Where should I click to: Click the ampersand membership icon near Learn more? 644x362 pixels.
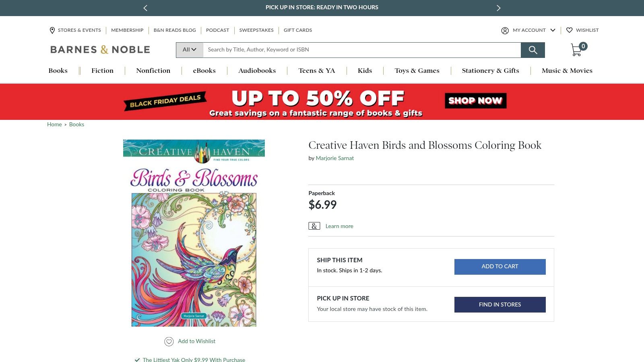(x=314, y=226)
